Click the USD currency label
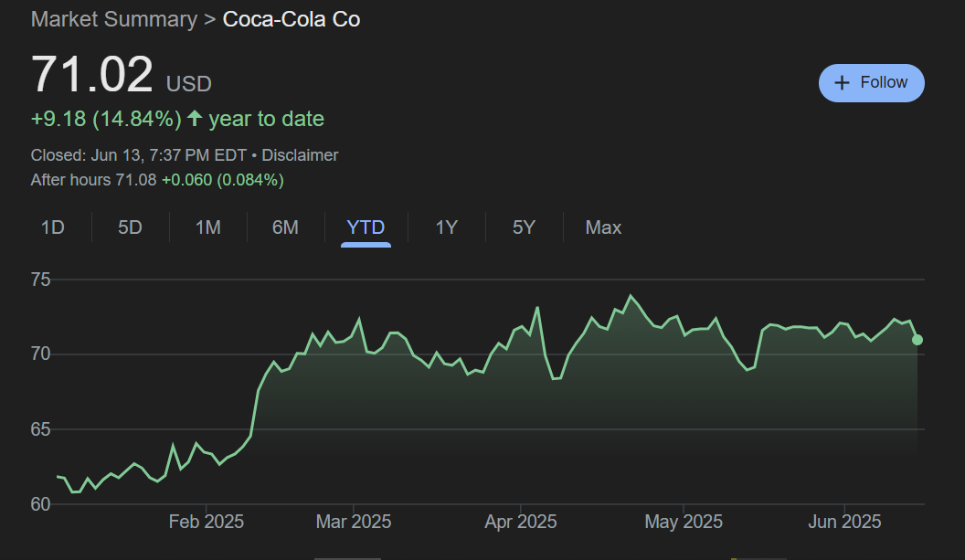This screenshot has height=560, width=965. 189,84
